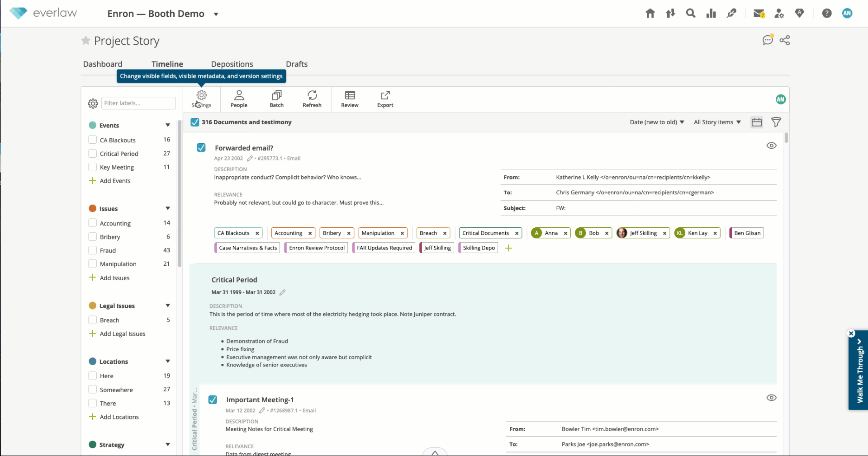868x456 pixels.
Task: Remove the Bribery tag from document
Action: pos(349,234)
